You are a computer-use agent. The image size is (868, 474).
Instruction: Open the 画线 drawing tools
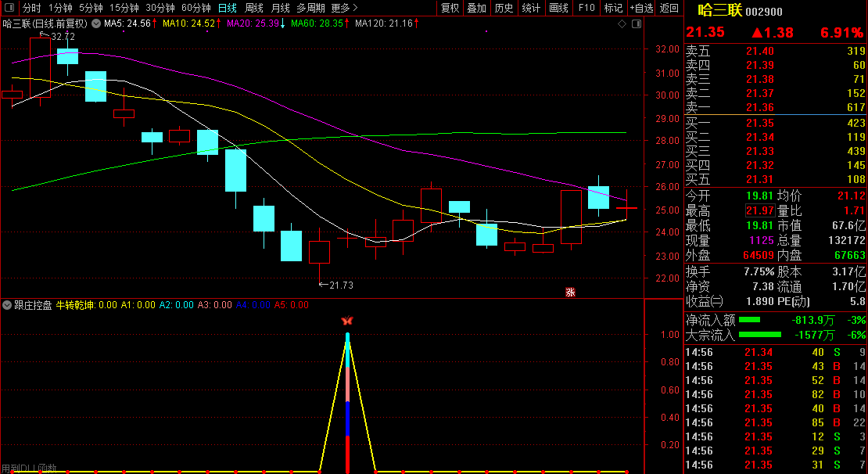(x=558, y=8)
